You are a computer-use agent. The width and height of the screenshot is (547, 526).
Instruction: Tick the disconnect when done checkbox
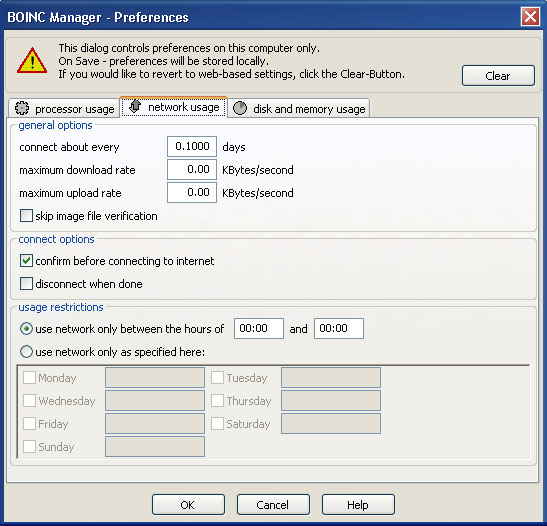pyautogui.click(x=27, y=284)
